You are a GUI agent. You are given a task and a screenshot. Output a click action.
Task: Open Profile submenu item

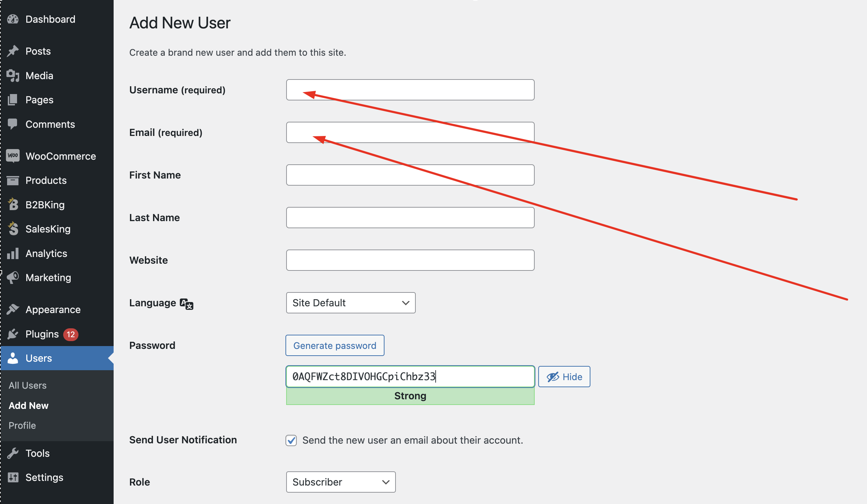(x=22, y=426)
